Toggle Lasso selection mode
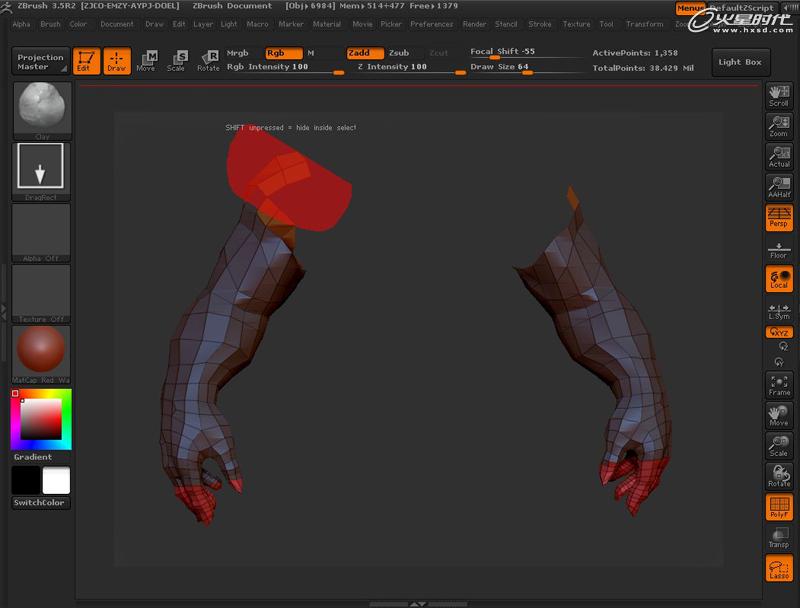Screen dimensions: 800x608 [779, 568]
